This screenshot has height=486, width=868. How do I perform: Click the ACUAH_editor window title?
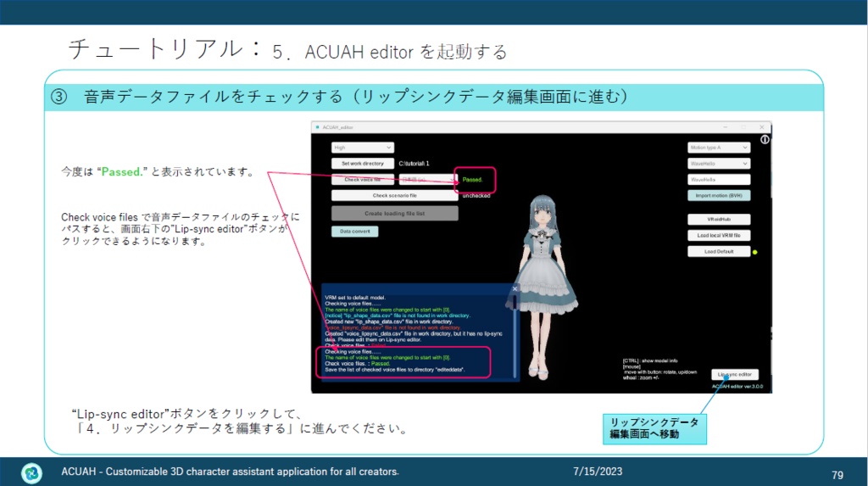(337, 127)
